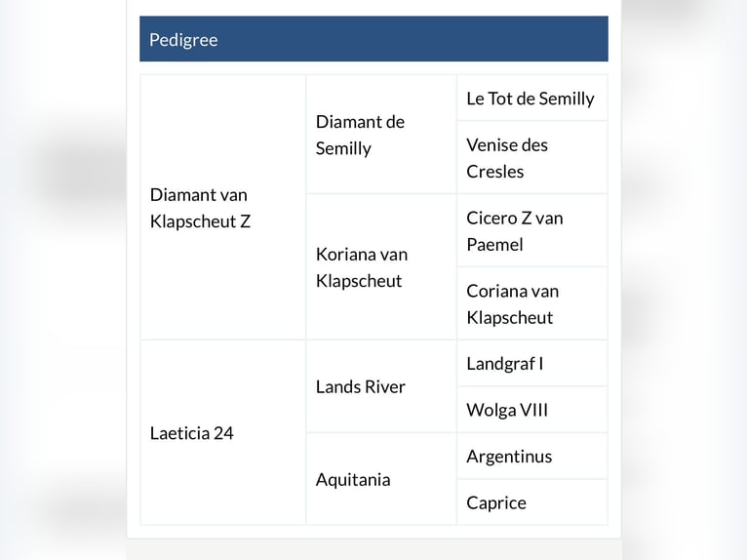Click Le Tot de Semilly

[x=531, y=99]
